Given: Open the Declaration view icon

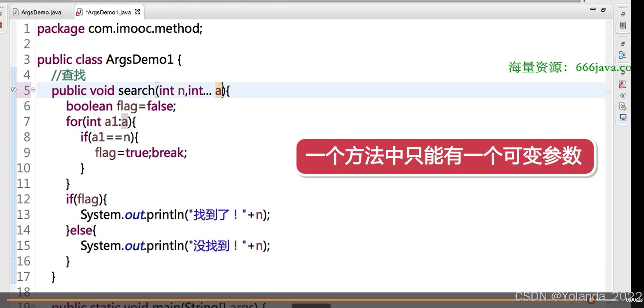Looking at the screenshot, I should pyautogui.click(x=623, y=106).
